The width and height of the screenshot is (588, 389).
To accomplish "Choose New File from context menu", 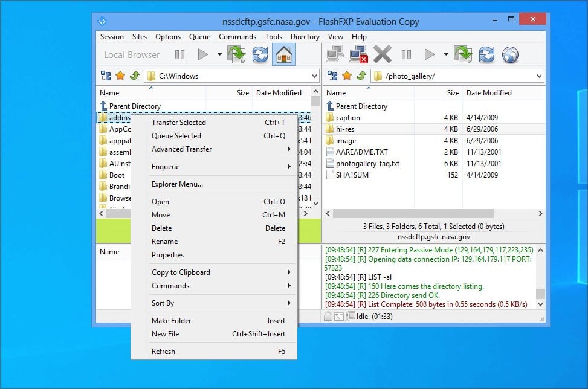I will [x=214, y=334].
